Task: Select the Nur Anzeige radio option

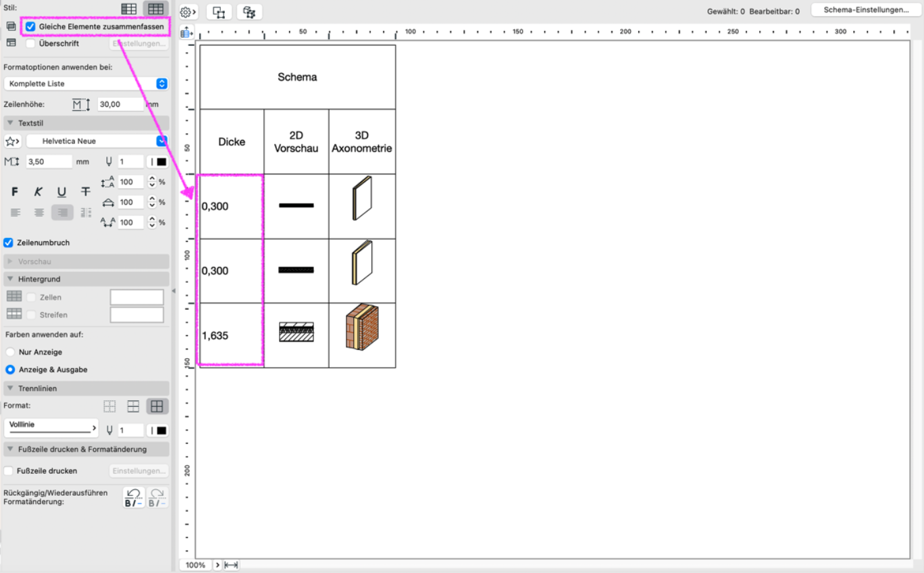Action: [x=10, y=352]
